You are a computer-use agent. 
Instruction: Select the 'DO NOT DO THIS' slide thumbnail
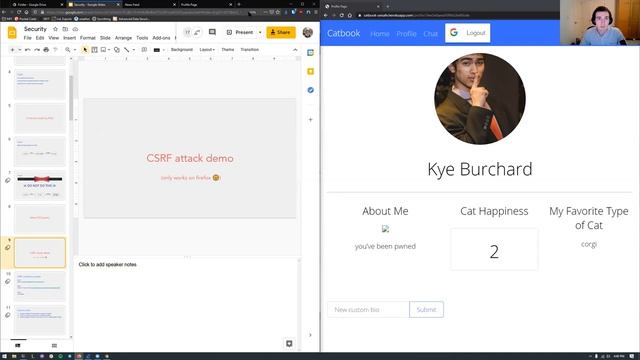pos(40,185)
